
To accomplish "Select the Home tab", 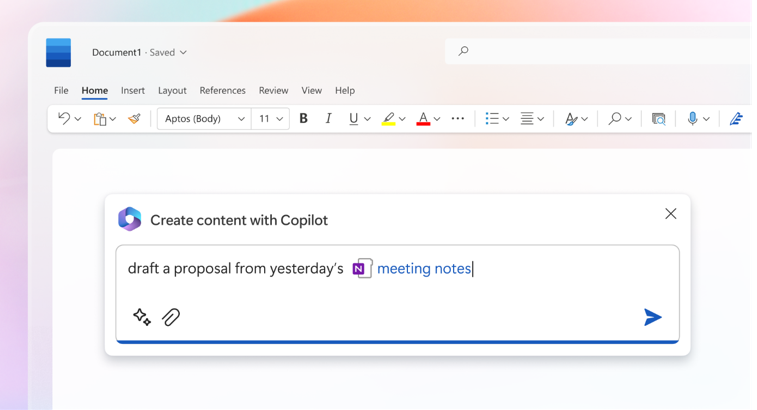I will click(95, 90).
